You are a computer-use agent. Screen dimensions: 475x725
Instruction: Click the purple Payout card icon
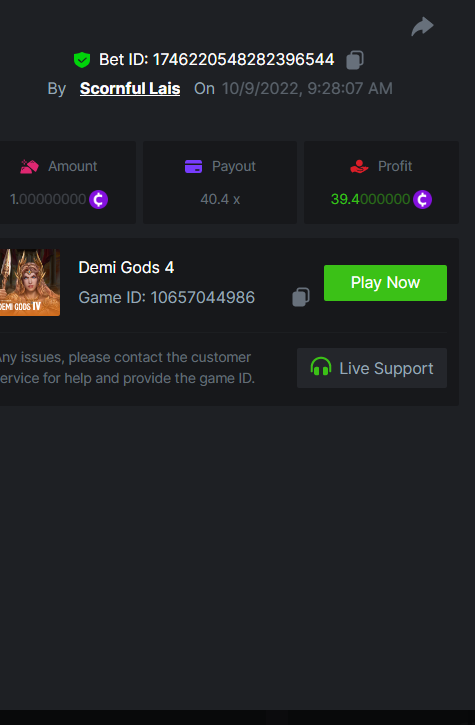193,166
